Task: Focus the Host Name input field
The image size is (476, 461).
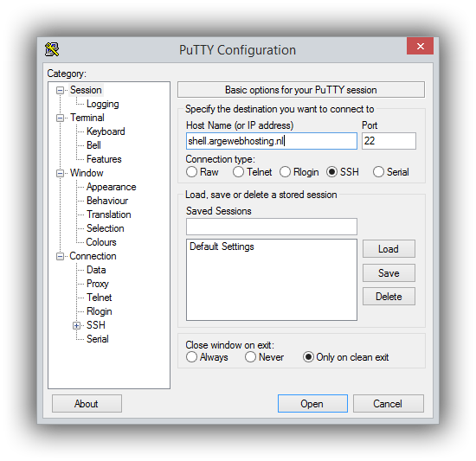Action: [x=272, y=141]
